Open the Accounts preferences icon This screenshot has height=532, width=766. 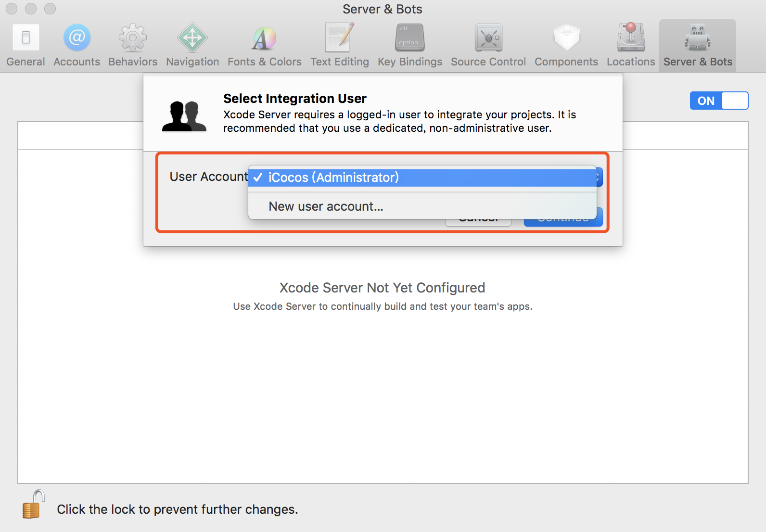(77, 38)
